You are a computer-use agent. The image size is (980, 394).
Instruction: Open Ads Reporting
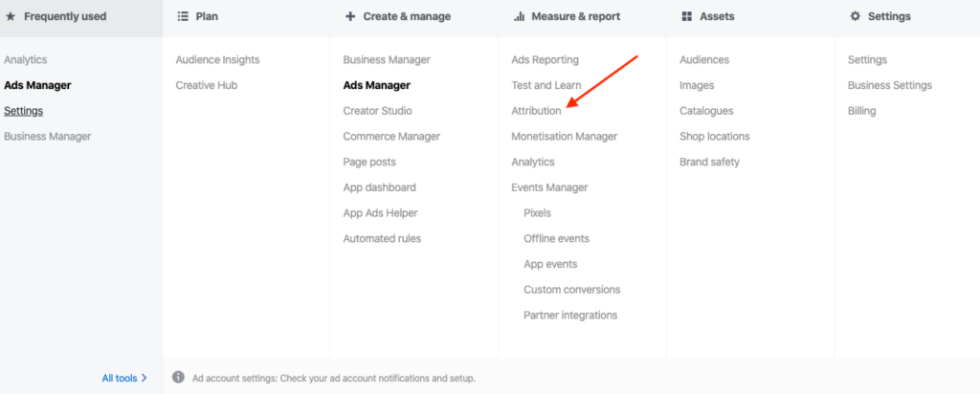coord(545,60)
